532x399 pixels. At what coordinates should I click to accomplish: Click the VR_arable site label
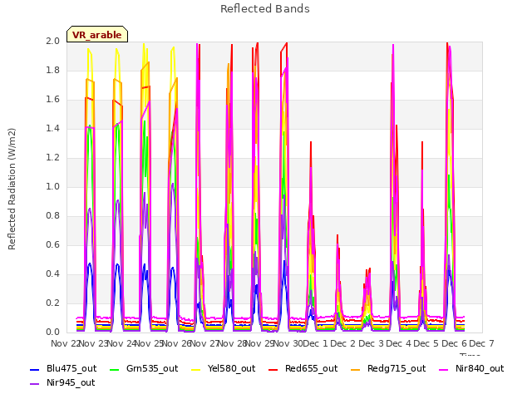[97, 35]
